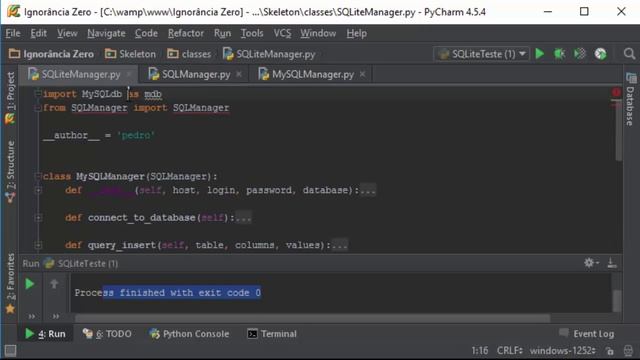Open the Terminal tab
The image size is (640, 360).
tap(272, 334)
